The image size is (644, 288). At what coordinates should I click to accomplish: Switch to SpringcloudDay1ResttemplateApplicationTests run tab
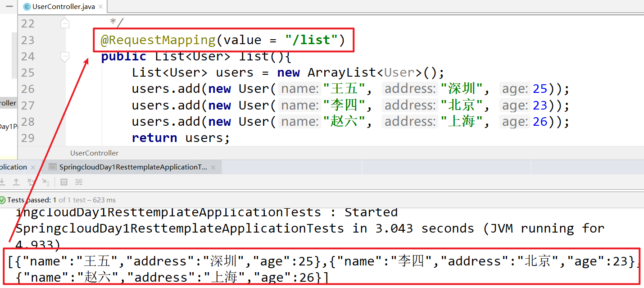pyautogui.click(x=133, y=167)
